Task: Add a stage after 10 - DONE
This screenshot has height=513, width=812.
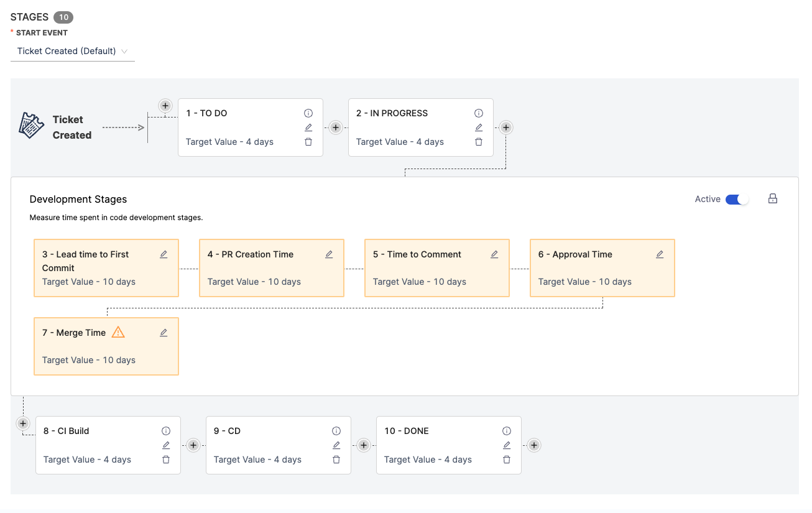Action: point(534,445)
